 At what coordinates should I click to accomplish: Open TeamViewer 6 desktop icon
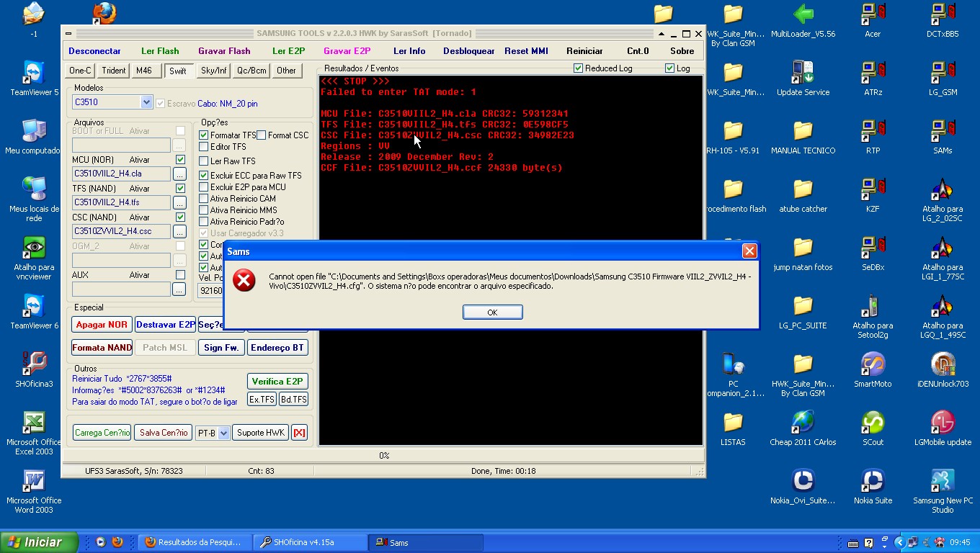click(34, 313)
